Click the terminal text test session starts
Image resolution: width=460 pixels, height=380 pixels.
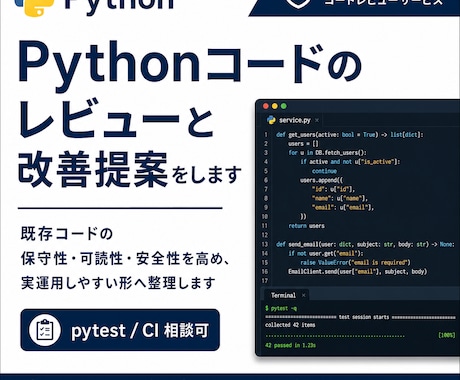point(364,317)
